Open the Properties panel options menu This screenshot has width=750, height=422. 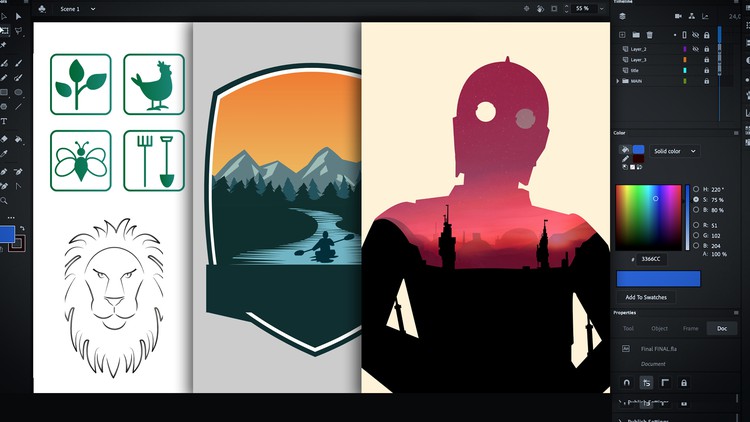(x=736, y=313)
